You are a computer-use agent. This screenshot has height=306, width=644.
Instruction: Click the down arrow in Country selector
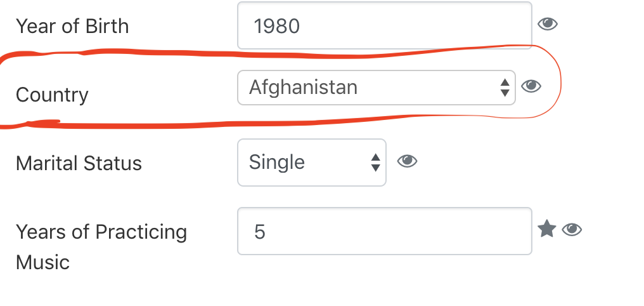[505, 93]
